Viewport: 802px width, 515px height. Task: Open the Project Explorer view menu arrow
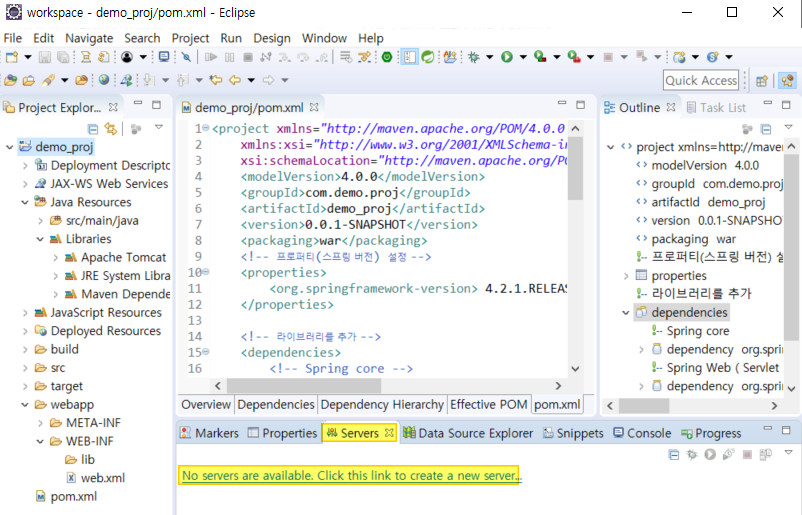coord(159,127)
